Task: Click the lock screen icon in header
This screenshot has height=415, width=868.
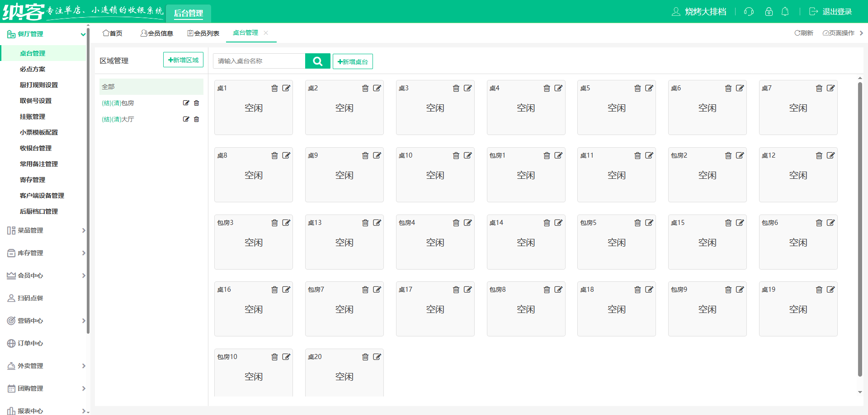Action: (769, 12)
